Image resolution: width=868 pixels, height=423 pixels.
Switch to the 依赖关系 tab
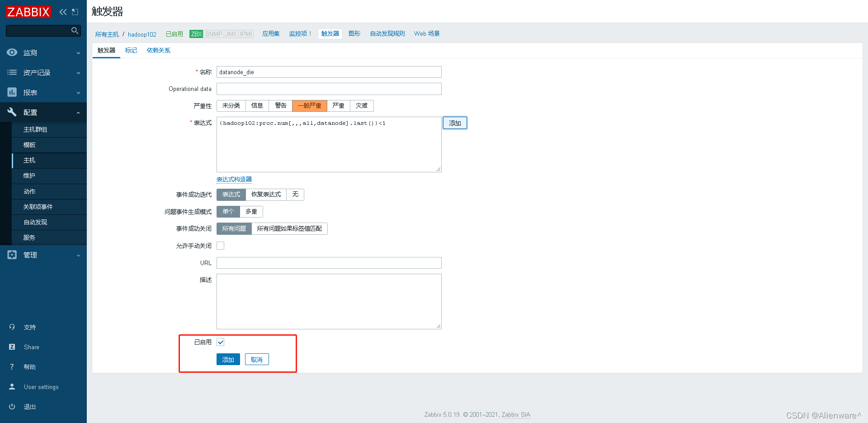159,50
